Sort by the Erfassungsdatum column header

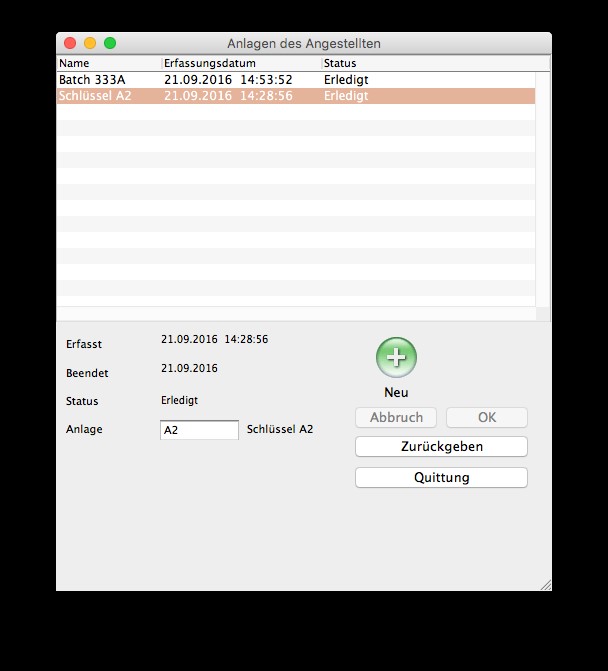coord(240,63)
